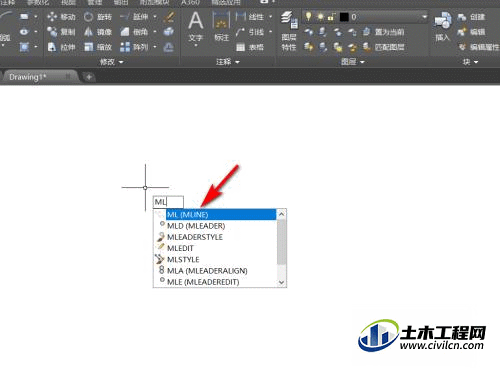Expand the Layers (图层) panel arrow
Image resolution: width=500 pixels, height=375 pixels.
[x=362, y=62]
